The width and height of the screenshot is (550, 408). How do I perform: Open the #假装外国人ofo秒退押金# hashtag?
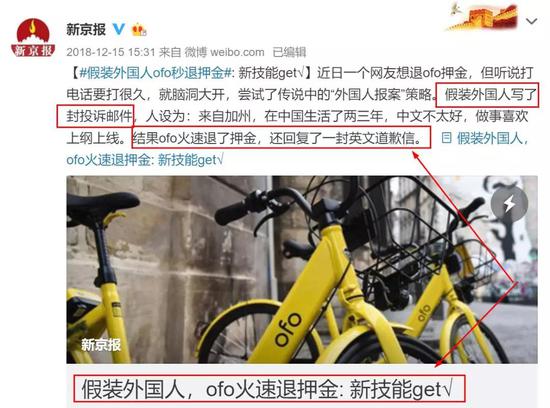[x=156, y=73]
